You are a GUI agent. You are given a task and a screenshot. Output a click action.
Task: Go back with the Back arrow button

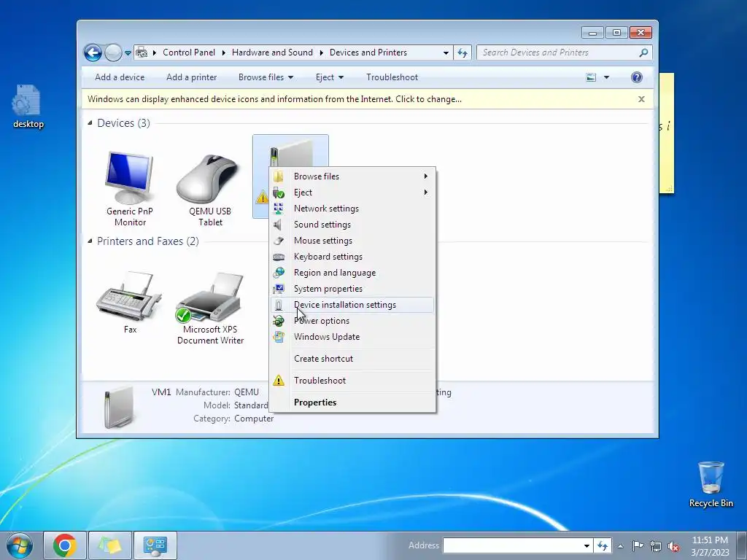coord(93,52)
